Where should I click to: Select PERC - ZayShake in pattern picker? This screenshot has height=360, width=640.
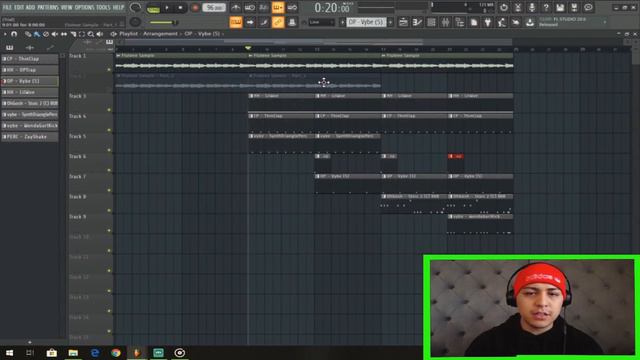click(x=30, y=137)
